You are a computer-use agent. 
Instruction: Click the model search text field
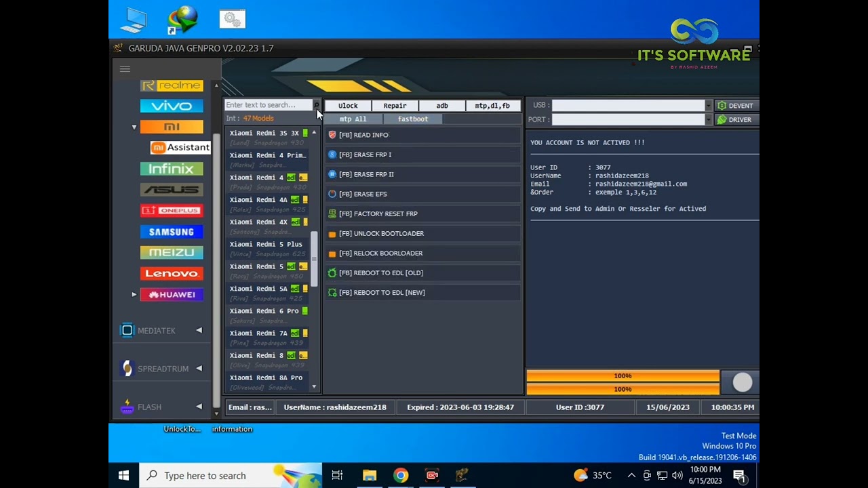tap(269, 104)
